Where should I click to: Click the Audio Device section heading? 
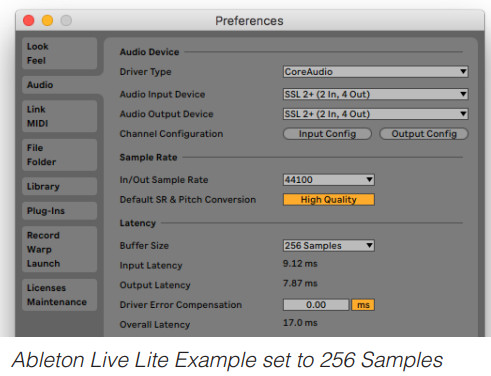click(x=149, y=52)
